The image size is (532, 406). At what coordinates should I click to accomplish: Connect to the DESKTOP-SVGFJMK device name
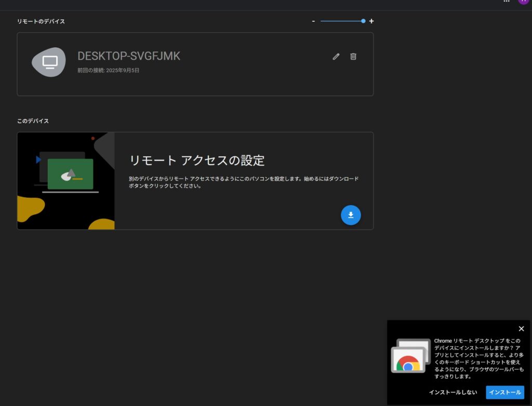(129, 56)
